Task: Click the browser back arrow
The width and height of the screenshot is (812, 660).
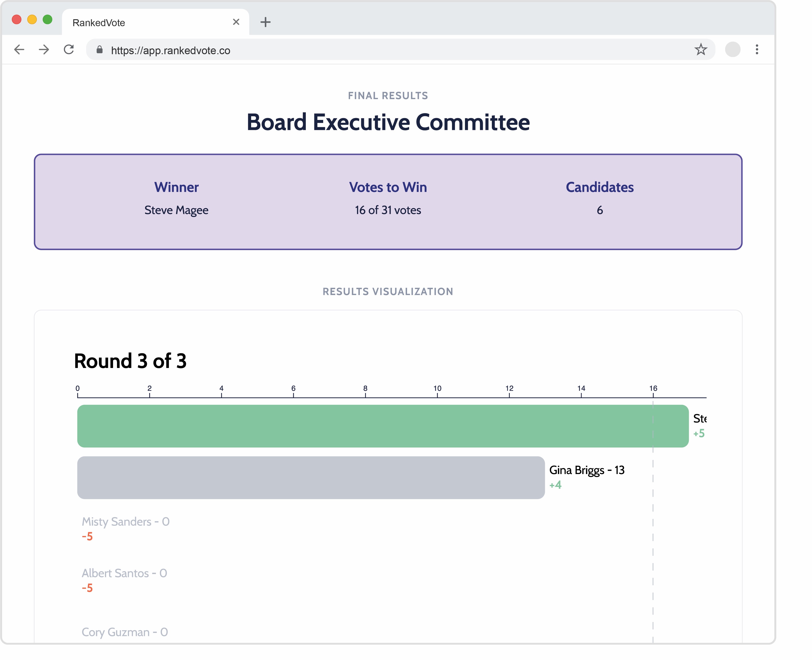Action: tap(19, 49)
